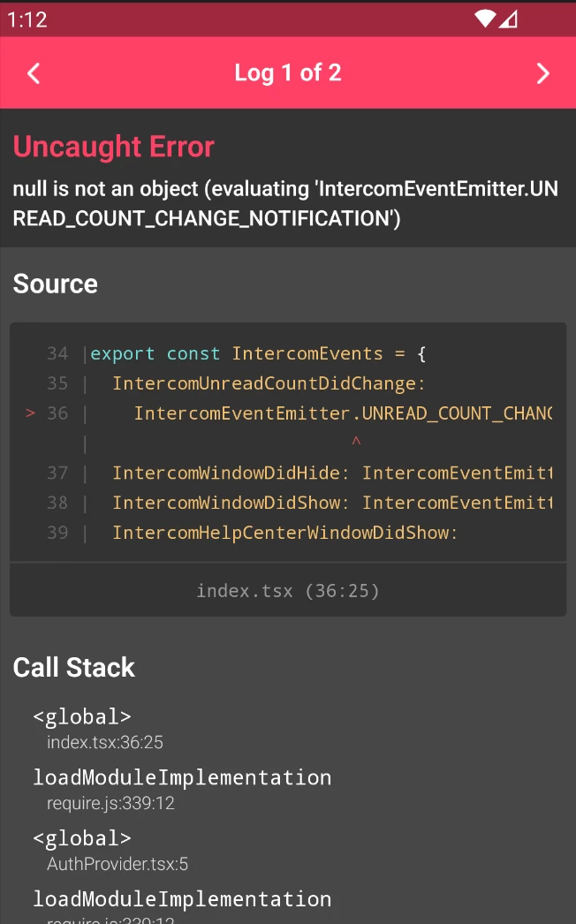Select line 39 'IntercomHelpCenterWindowDidShow:'
Viewport: 576px width, 924px height.
[284, 533]
